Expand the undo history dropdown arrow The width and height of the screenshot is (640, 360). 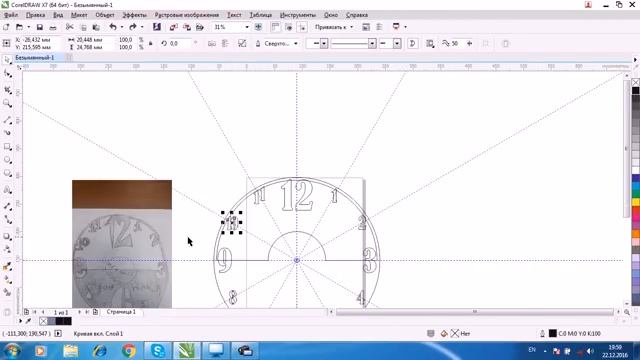pyautogui.click(x=122, y=27)
